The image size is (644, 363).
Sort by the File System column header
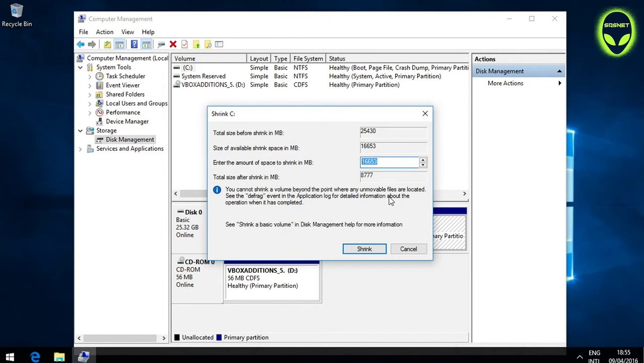pos(308,58)
